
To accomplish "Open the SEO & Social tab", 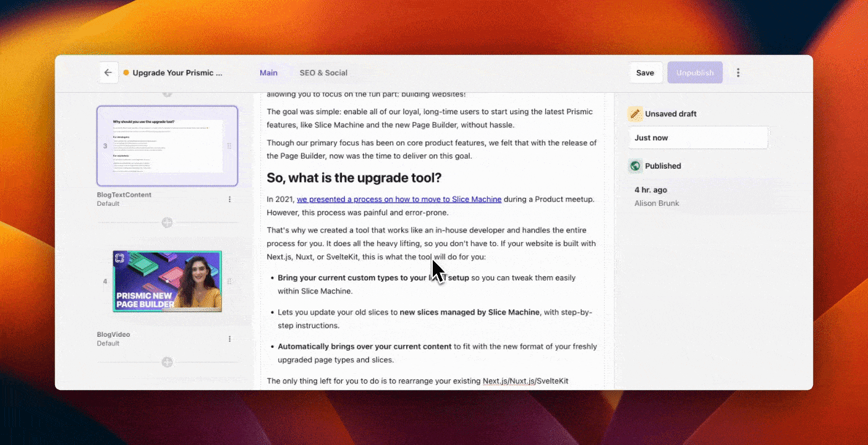I will coord(323,72).
